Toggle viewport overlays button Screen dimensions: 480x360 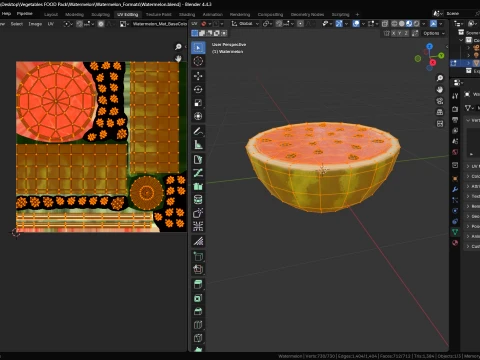(356, 24)
